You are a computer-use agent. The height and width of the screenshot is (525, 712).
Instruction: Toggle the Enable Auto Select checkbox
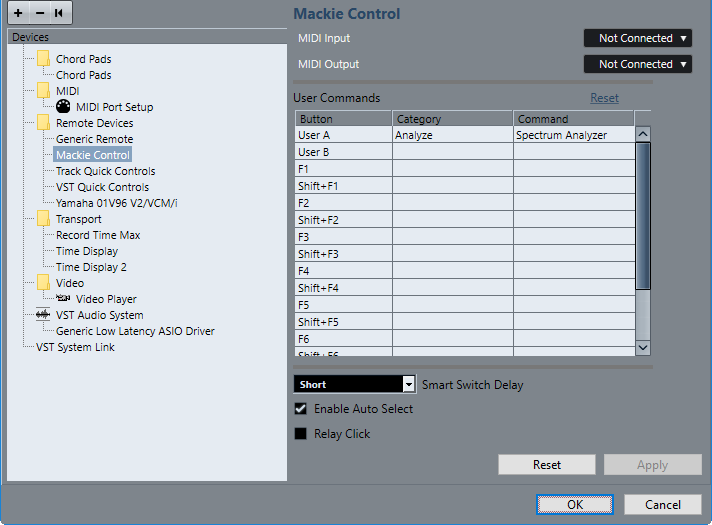[301, 409]
